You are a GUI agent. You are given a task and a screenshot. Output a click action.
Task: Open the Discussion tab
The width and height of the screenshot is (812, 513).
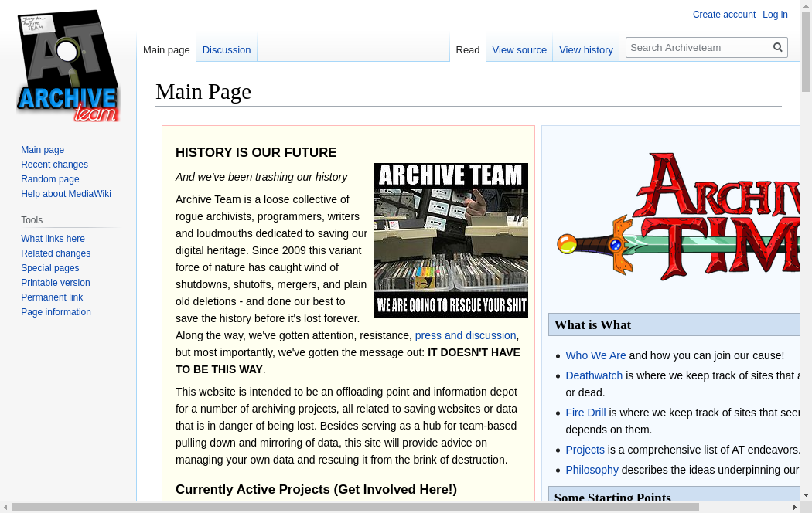[226, 49]
